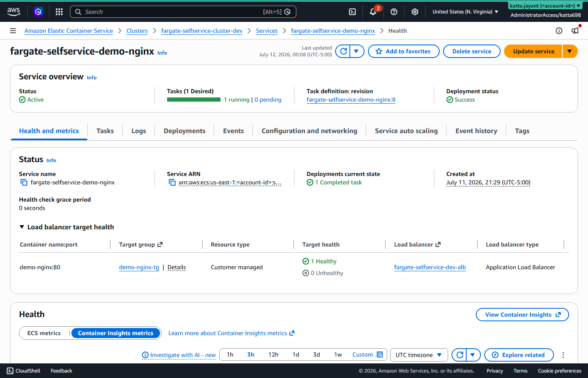Open the Amazon Q purple icon
The width and height of the screenshot is (588, 378).
click(38, 12)
